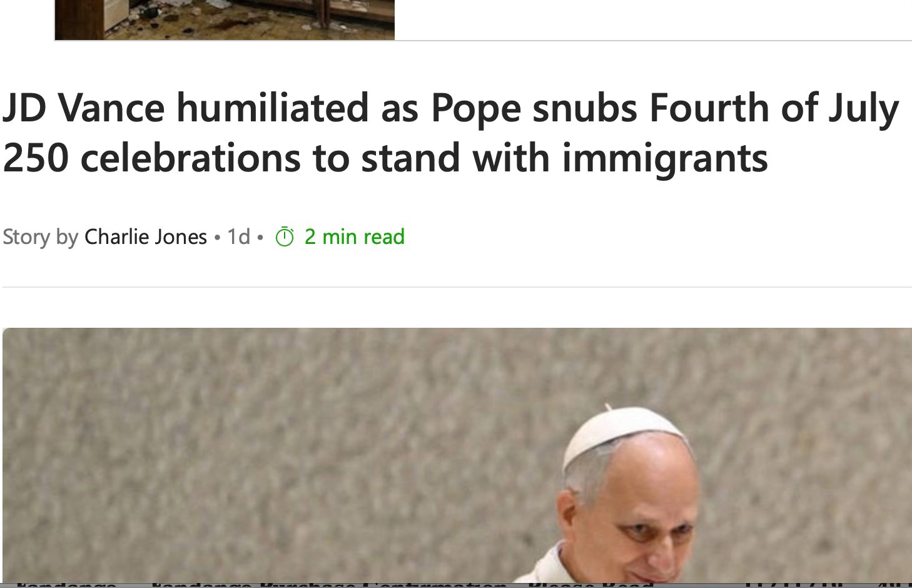
Task: Click the clock icon beside read time
Action: [285, 237]
